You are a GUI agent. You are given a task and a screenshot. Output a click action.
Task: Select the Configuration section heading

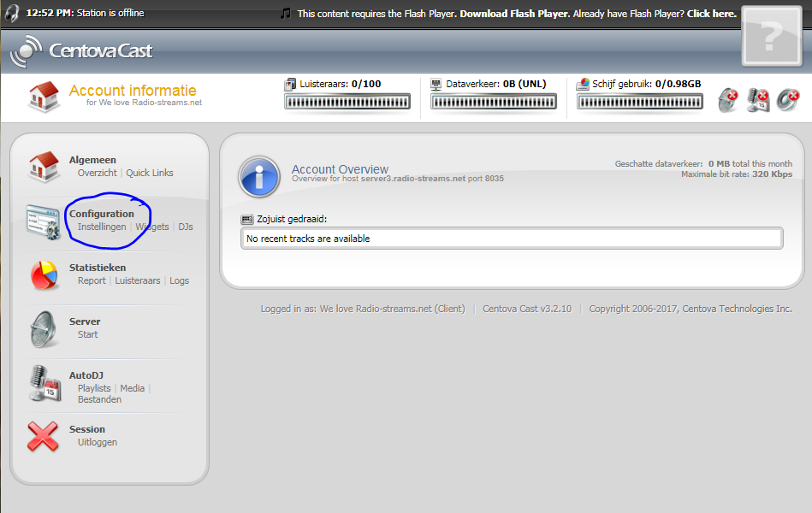102,214
